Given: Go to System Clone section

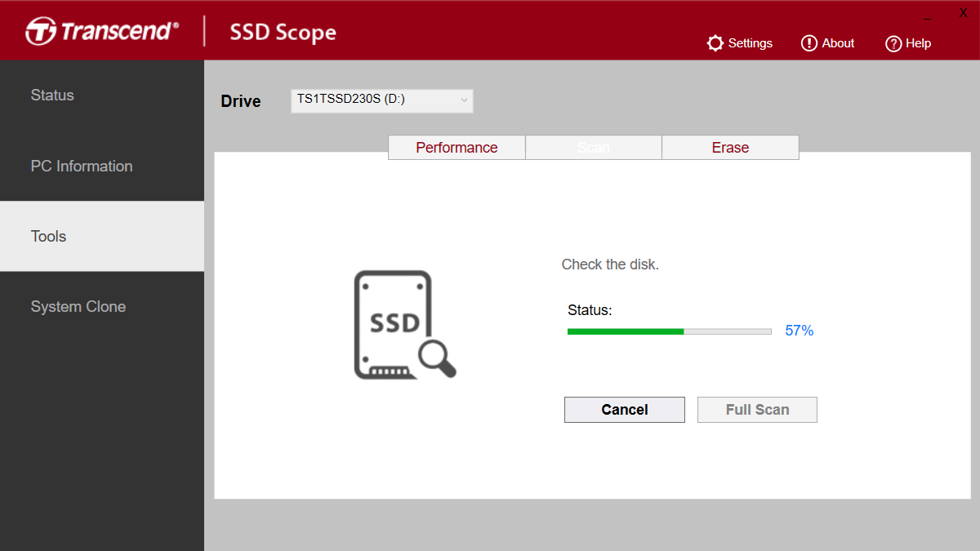Looking at the screenshot, I should pyautogui.click(x=102, y=307).
